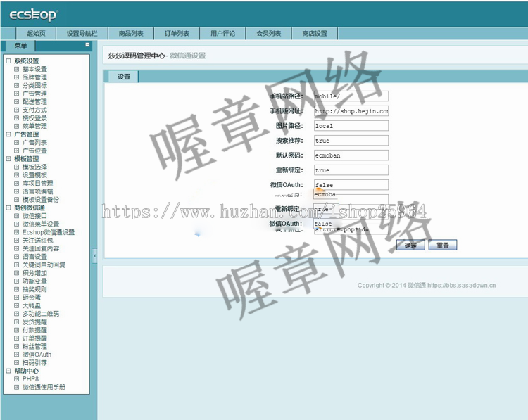Open 模板设置备份 menu item

tap(40, 200)
